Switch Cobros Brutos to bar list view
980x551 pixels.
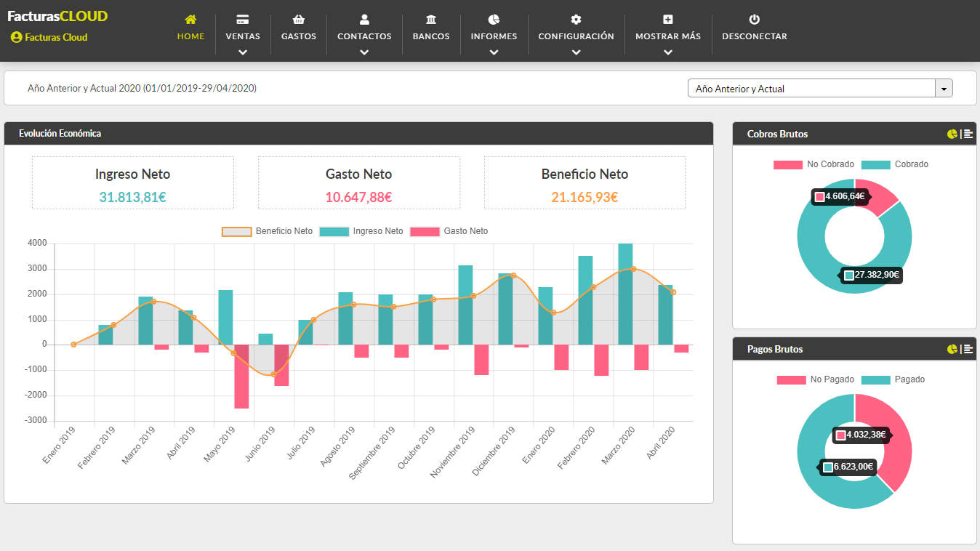968,134
